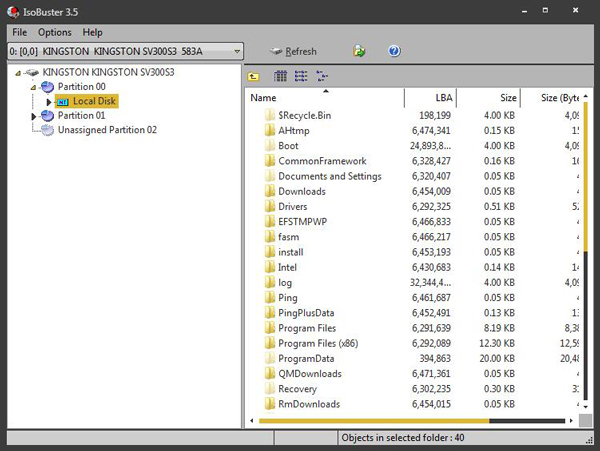Select the Boot folder icon

(x=270, y=146)
